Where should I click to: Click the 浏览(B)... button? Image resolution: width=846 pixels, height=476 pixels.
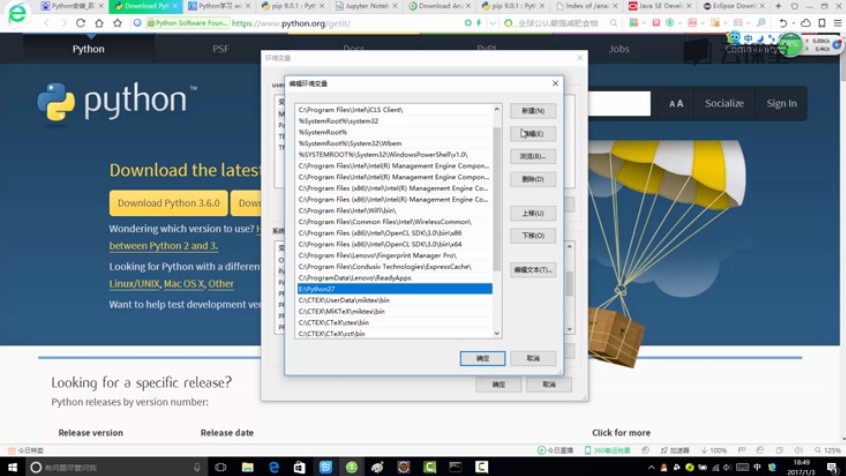[x=533, y=156]
